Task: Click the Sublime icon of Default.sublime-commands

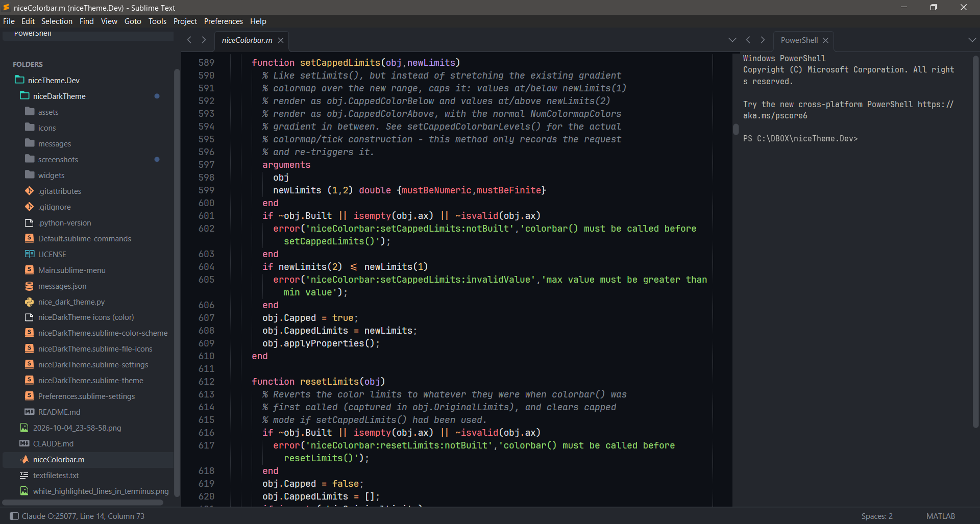Action: 30,238
